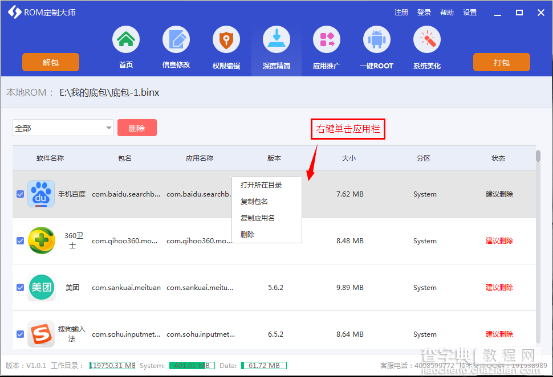The width and height of the screenshot is (553, 377).
Task: Go to the 首页 home icon
Action: click(x=126, y=39)
